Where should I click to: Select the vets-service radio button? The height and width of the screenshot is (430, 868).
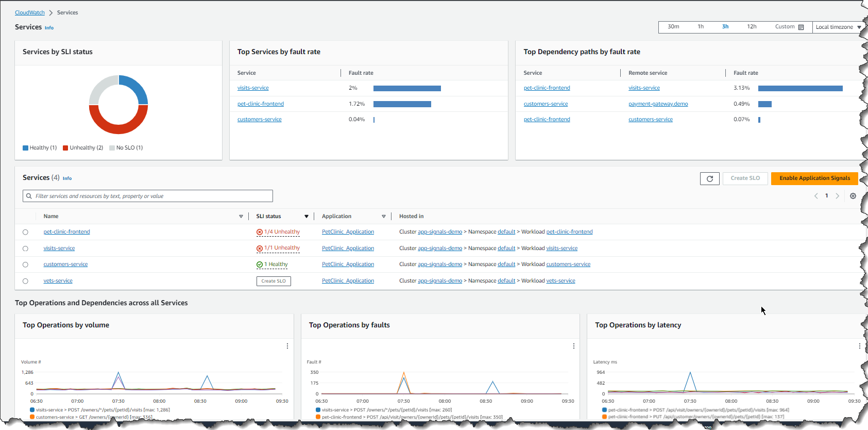pos(25,281)
